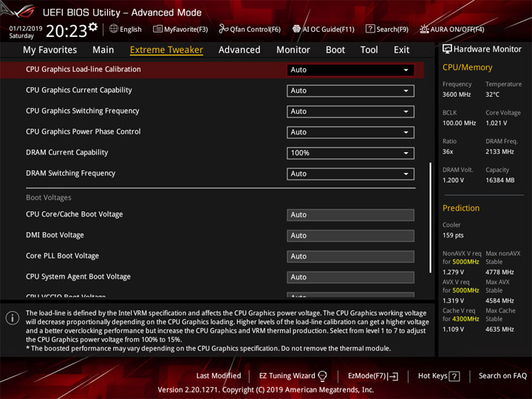The width and height of the screenshot is (532, 399).
Task: Click the 3600 MHz frequency value
Action: [457, 95]
